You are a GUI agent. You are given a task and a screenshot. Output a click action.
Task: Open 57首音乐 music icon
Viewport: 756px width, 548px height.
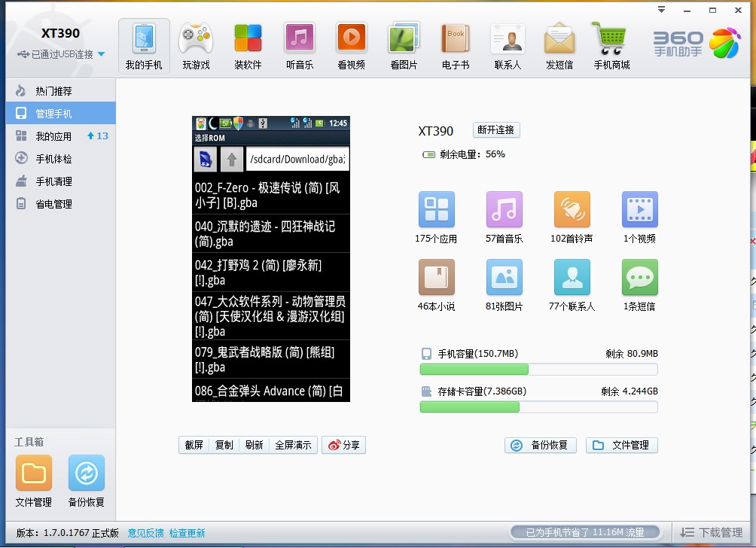coord(505,209)
